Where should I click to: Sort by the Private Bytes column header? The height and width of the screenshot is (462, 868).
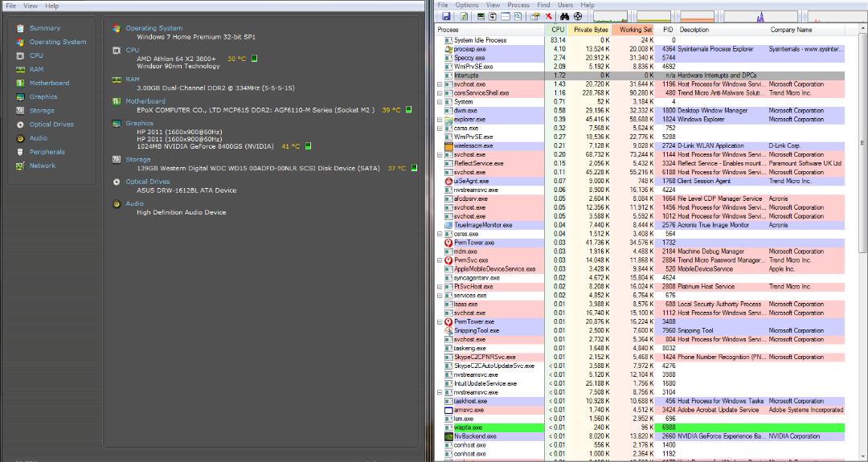(x=589, y=30)
